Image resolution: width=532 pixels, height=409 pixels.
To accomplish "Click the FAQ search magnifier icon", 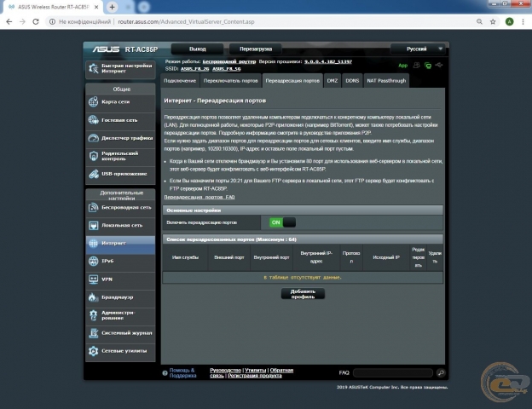I will [441, 373].
